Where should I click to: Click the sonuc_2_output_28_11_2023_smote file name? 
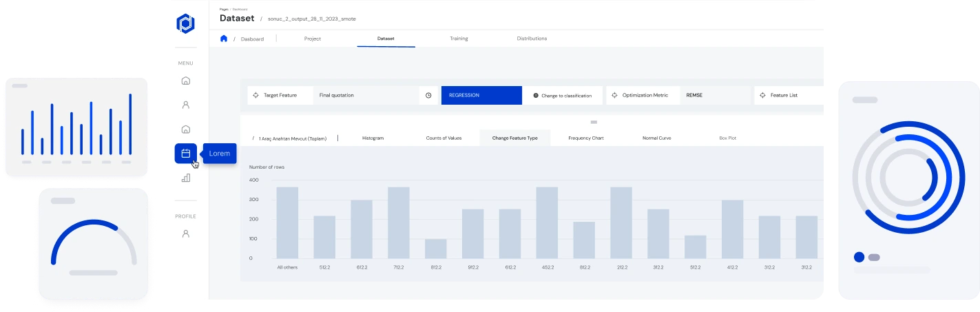click(x=312, y=19)
